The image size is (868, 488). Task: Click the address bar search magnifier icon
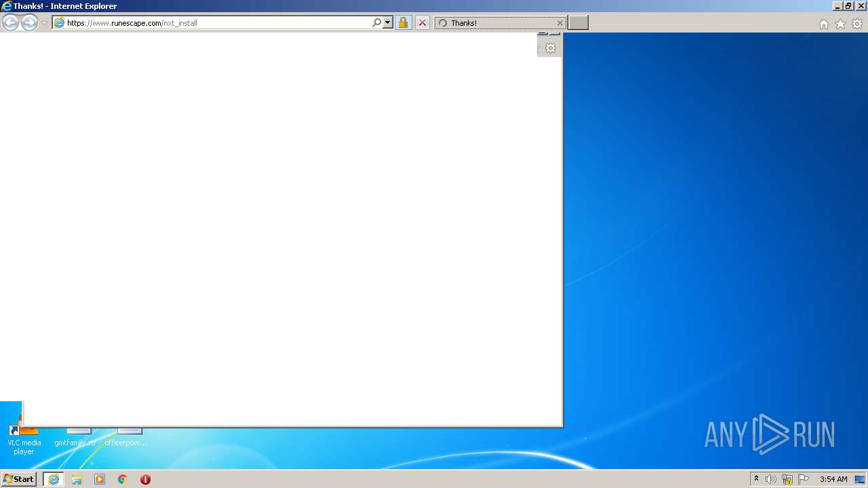pos(377,23)
